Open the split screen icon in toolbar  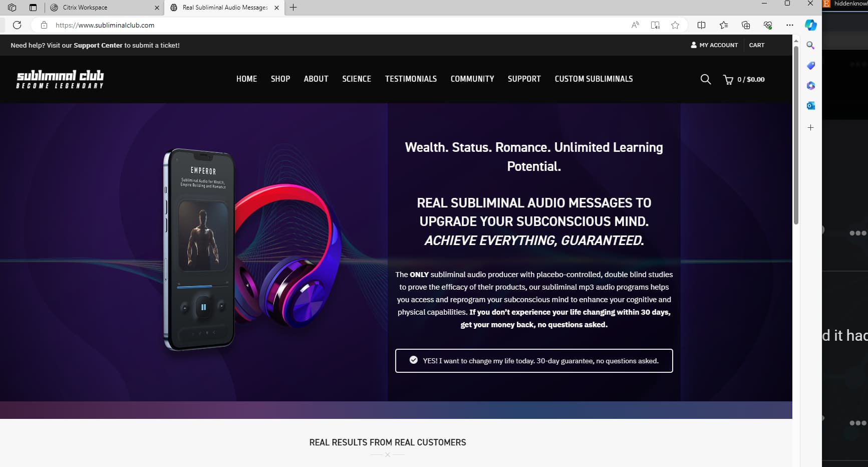point(701,25)
